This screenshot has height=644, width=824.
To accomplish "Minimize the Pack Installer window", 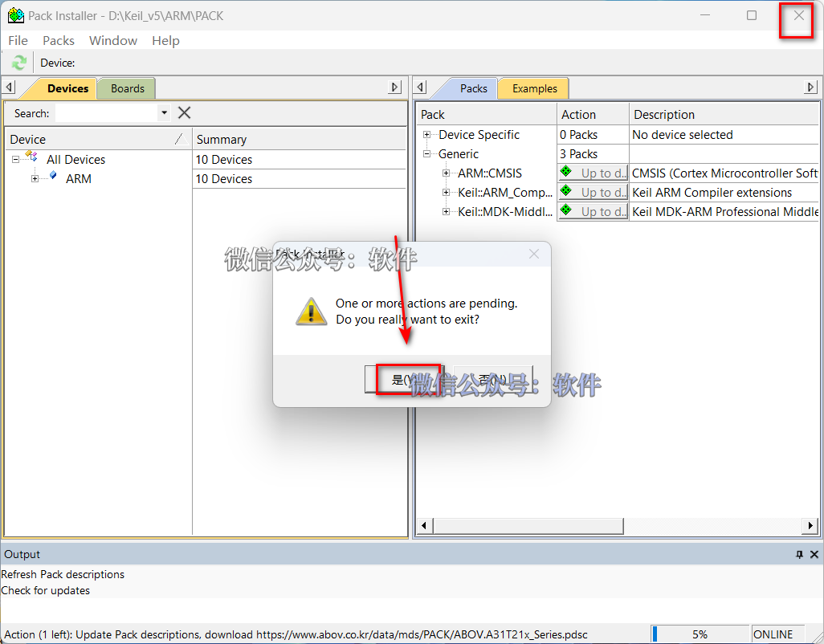I will pos(705,15).
